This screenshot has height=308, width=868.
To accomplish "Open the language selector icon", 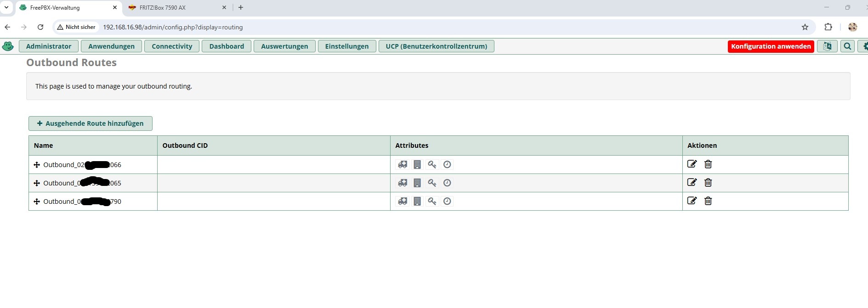I will (827, 46).
